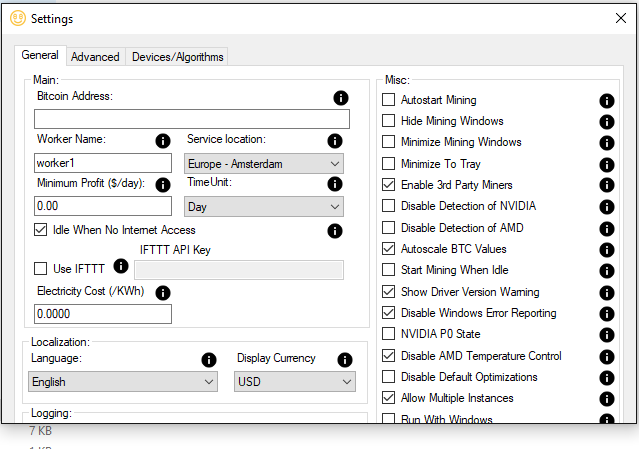Click info icon for NVIDIA P0 State
This screenshot has height=449, width=639.
click(606, 335)
